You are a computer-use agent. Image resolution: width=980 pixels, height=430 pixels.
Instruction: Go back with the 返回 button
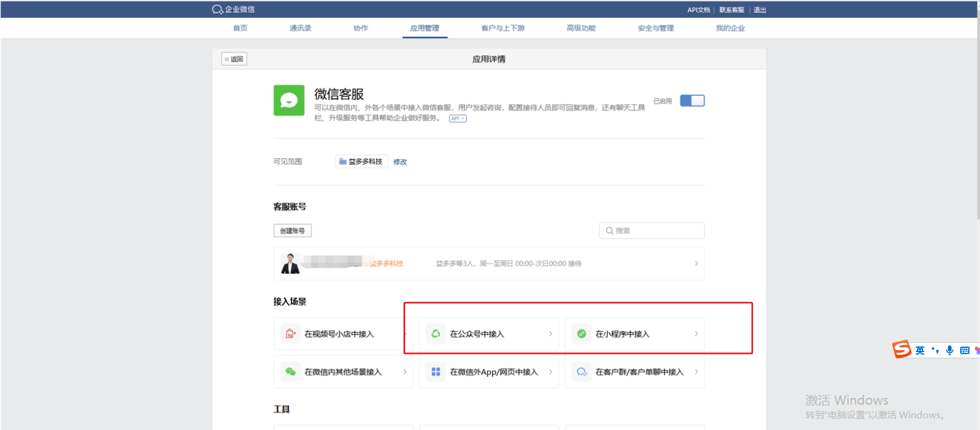pyautogui.click(x=234, y=59)
